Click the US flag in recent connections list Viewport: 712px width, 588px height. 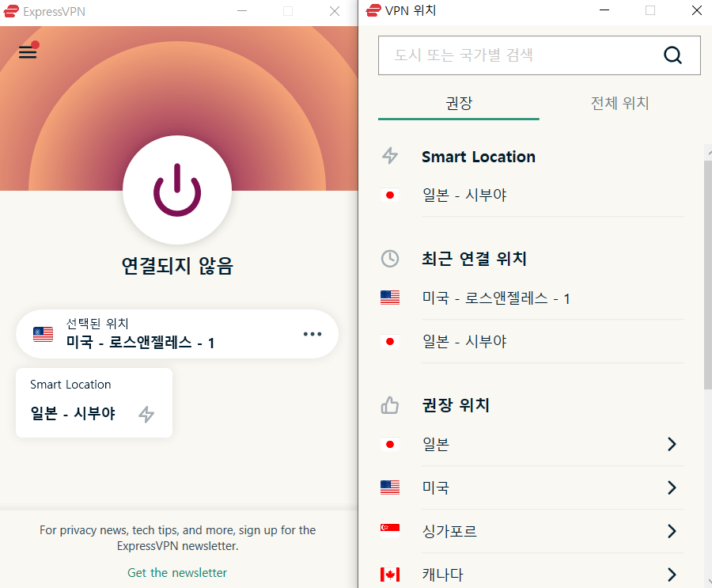point(389,298)
